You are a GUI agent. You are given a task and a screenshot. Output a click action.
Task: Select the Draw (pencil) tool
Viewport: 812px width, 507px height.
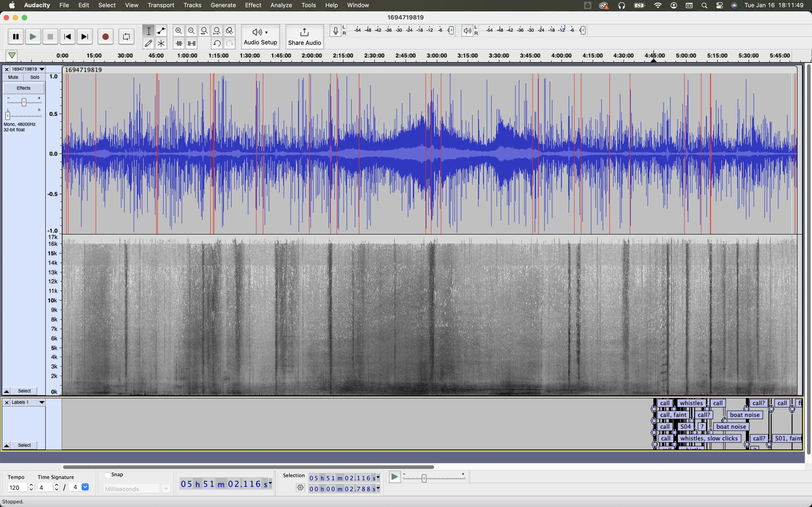click(148, 43)
